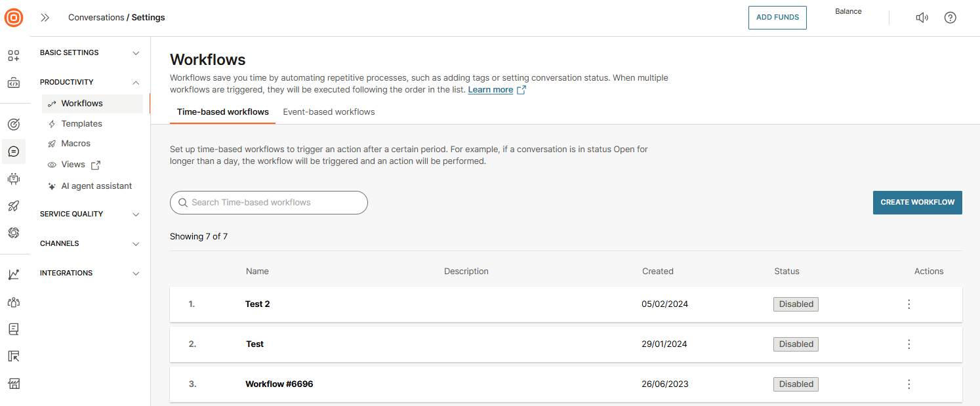Expand the Channels section

tap(90, 243)
